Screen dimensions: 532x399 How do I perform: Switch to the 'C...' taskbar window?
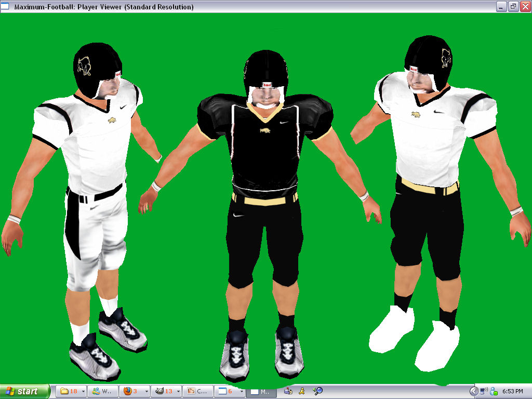click(x=198, y=391)
